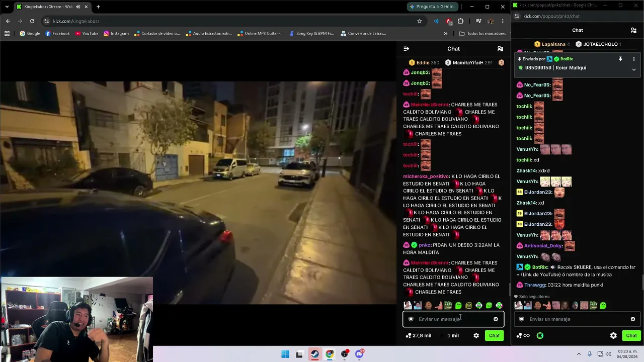Open the Facebook bookmark
Viewport: 644px width, 362px height.
click(57, 34)
